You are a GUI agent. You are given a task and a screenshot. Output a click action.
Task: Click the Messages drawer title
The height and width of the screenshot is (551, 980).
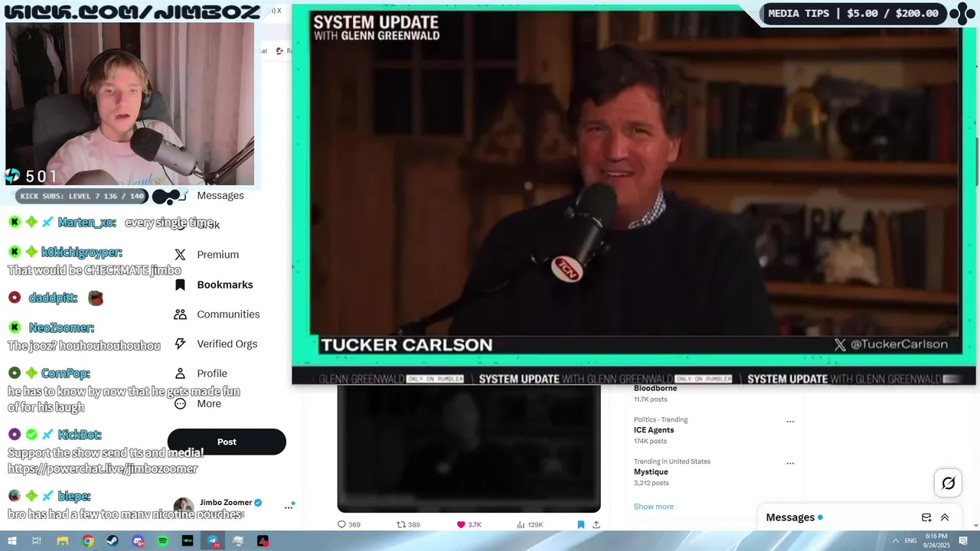click(x=790, y=517)
